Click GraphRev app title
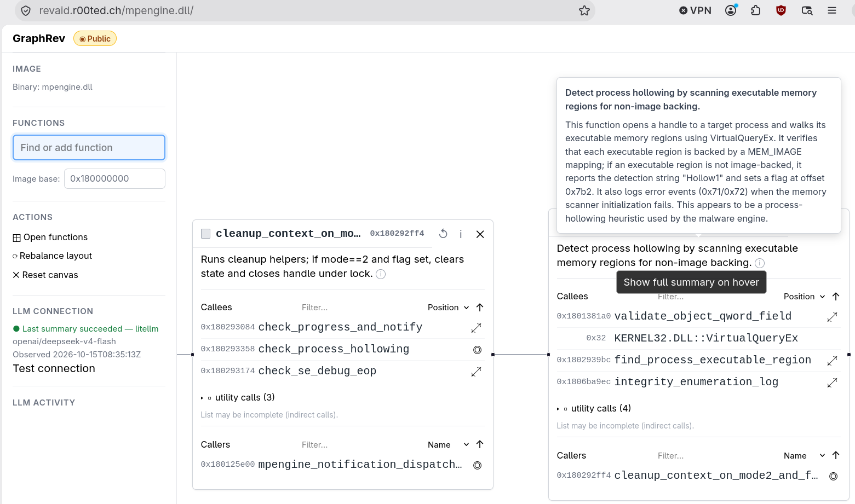Image resolution: width=855 pixels, height=504 pixels. (x=39, y=38)
